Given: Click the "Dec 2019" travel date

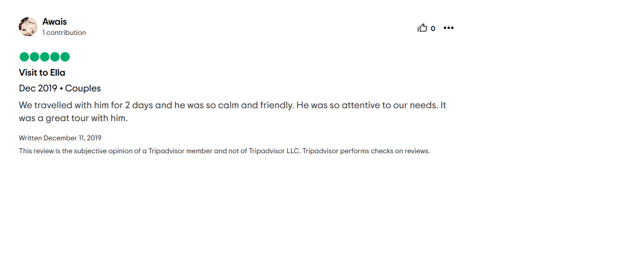Looking at the screenshot, I should pyautogui.click(x=38, y=88).
